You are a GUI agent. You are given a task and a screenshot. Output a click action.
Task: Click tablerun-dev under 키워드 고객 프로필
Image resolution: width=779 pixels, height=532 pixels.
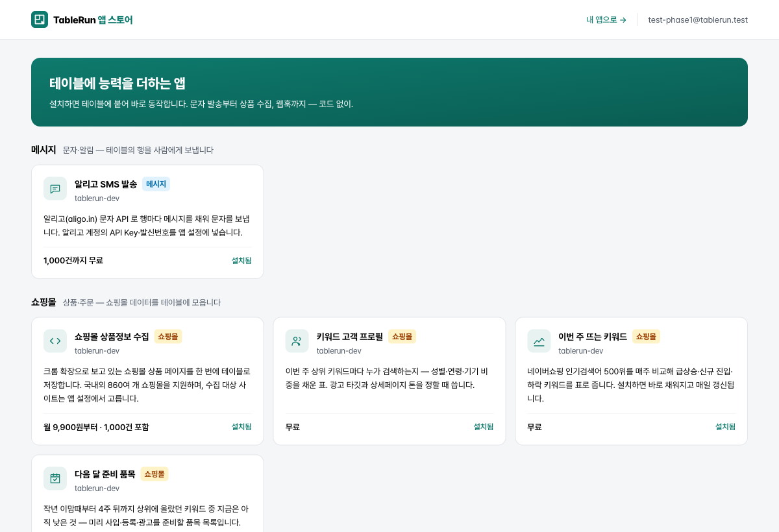click(339, 351)
